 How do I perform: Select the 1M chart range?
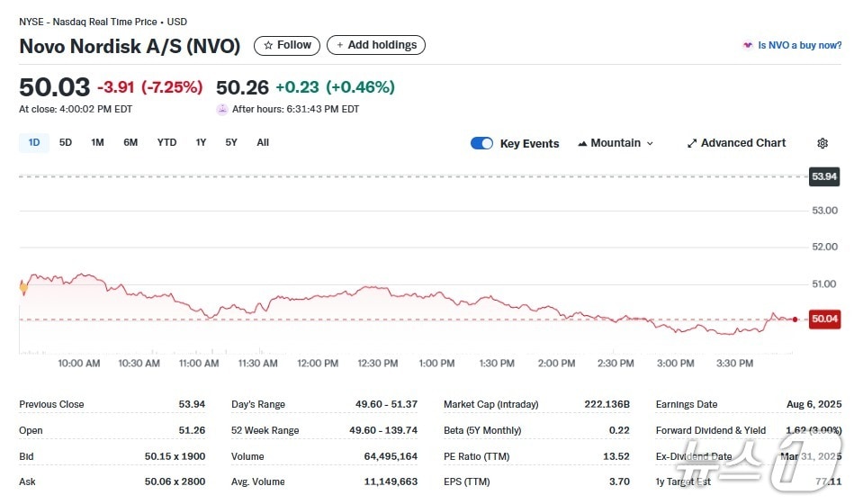(x=97, y=142)
